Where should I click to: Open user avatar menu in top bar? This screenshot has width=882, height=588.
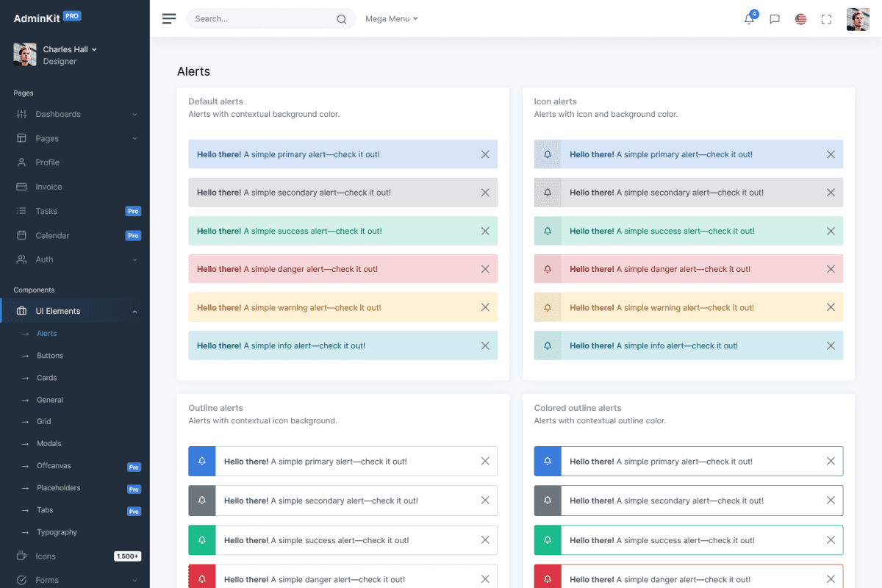pos(858,19)
